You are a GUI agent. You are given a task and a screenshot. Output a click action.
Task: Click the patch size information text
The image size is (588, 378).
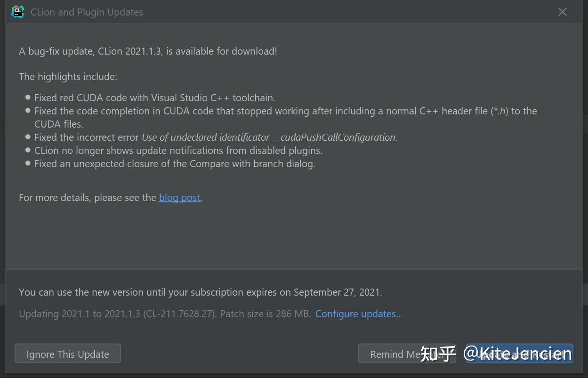(165, 314)
